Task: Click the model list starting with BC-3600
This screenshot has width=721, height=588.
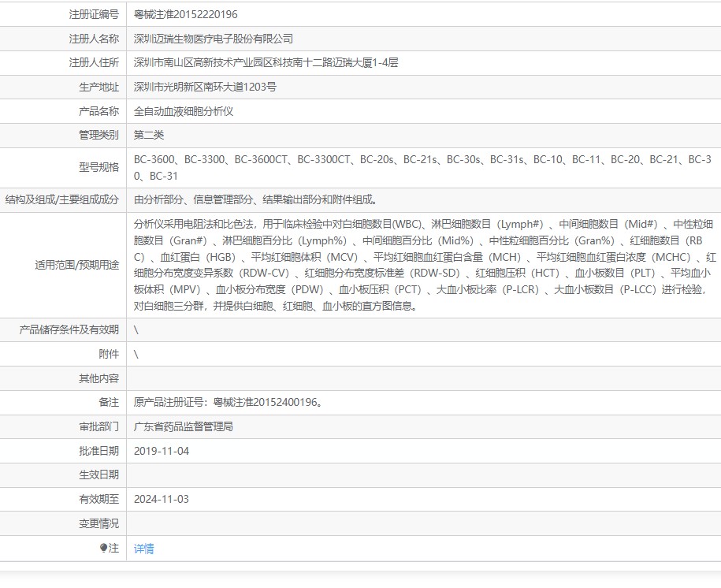Action: point(423,167)
